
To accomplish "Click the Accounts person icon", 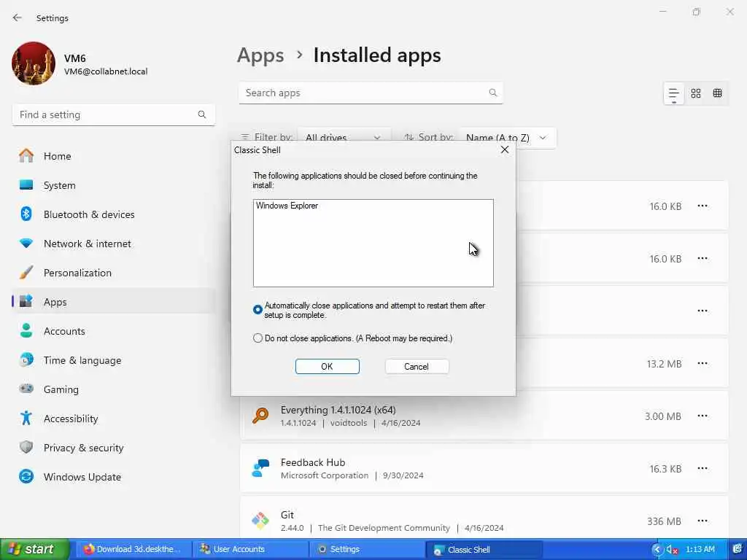I will point(26,331).
